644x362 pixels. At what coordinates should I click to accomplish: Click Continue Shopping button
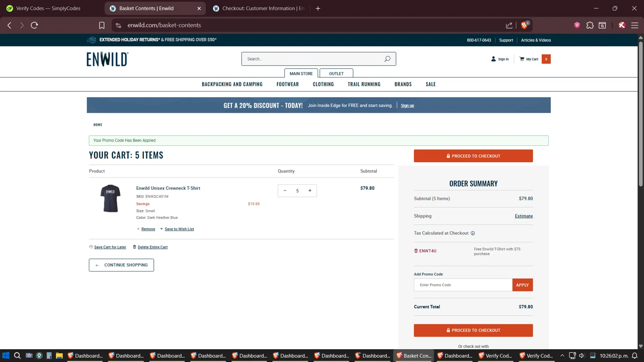click(121, 265)
